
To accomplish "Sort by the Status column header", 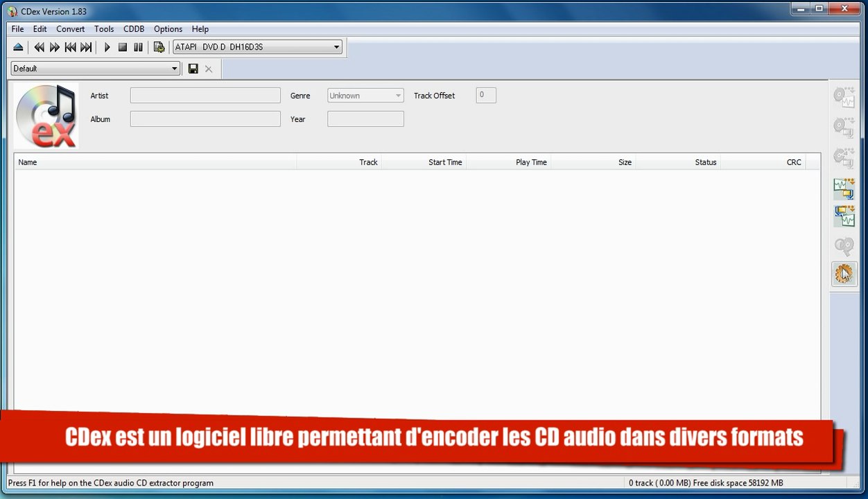I will click(x=677, y=162).
